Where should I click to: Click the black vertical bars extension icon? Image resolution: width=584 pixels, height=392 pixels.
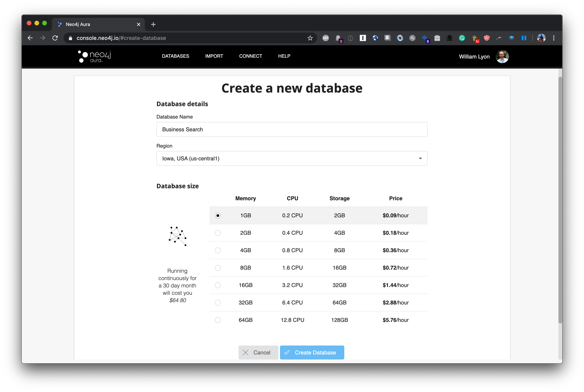pos(450,38)
